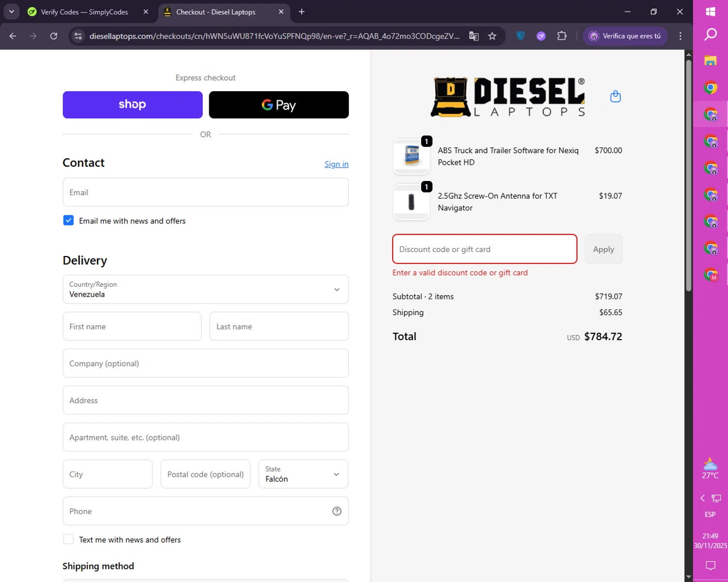Screen dimensions: 728x582
Task: Show hidden system tray icons chevron
Action: pos(702,498)
